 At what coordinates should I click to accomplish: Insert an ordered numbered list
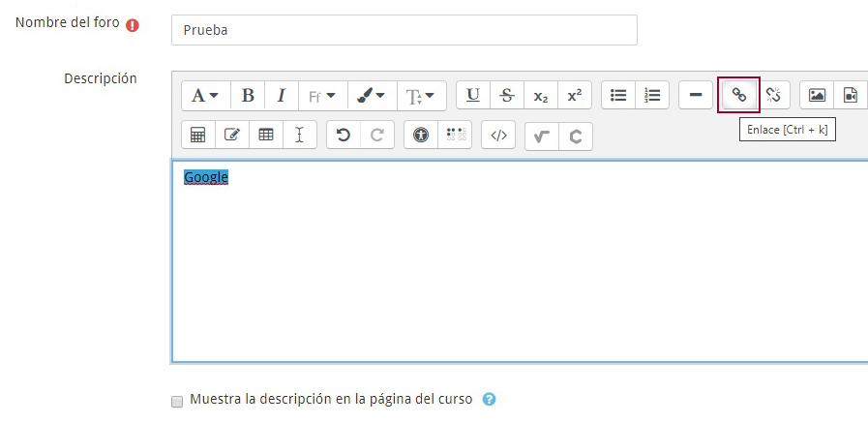click(x=652, y=95)
